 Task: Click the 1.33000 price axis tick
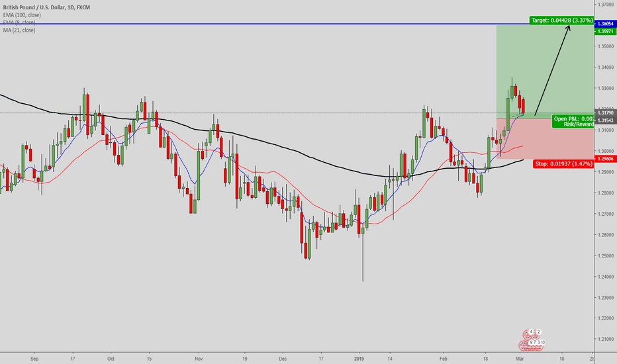605,88
